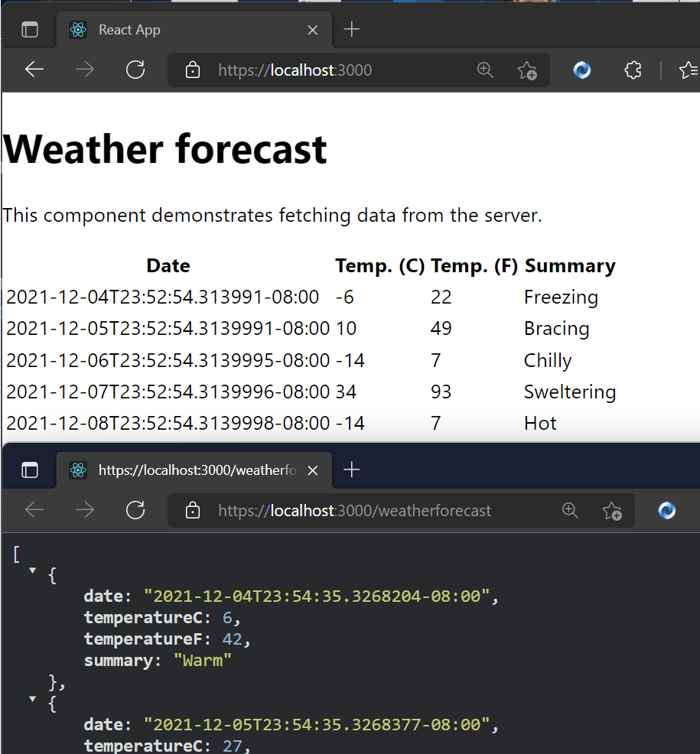Click the React logo favicon on the bottom tab
Screen dimensions: 700x754
point(77,470)
